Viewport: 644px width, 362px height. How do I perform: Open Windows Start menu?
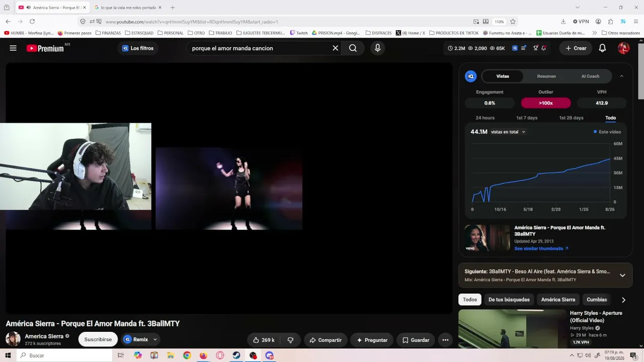pos(8,355)
